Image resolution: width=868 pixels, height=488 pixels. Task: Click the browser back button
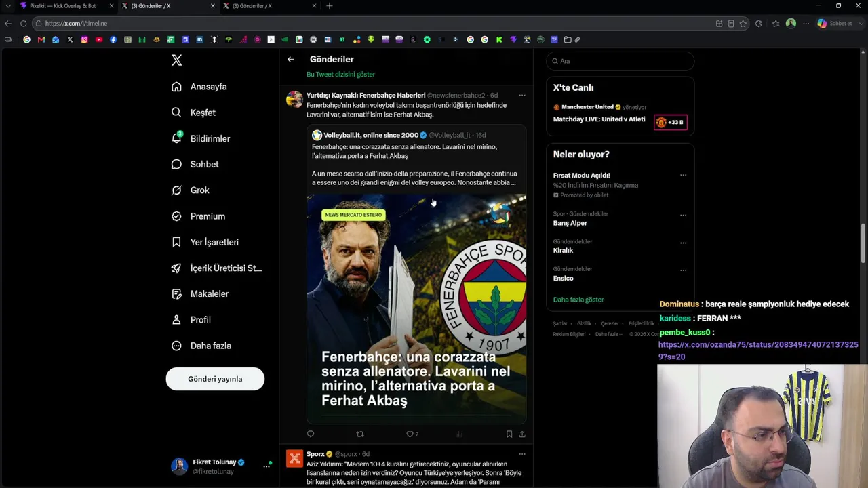[x=8, y=24]
